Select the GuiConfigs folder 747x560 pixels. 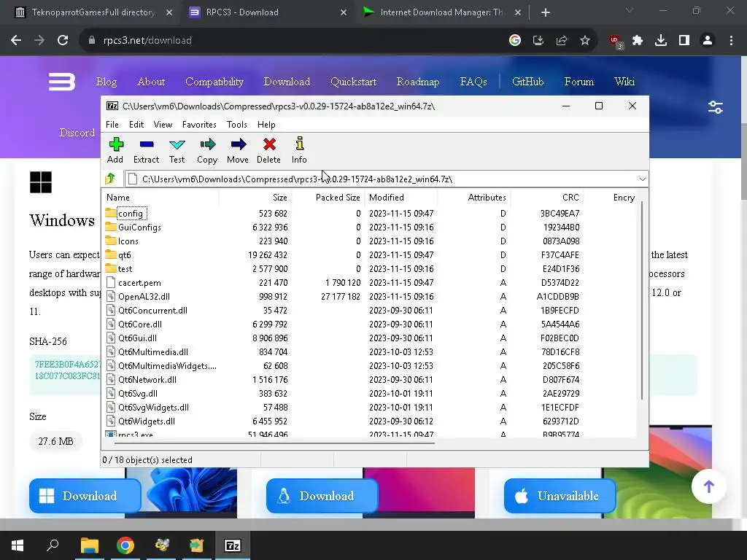[x=139, y=227]
